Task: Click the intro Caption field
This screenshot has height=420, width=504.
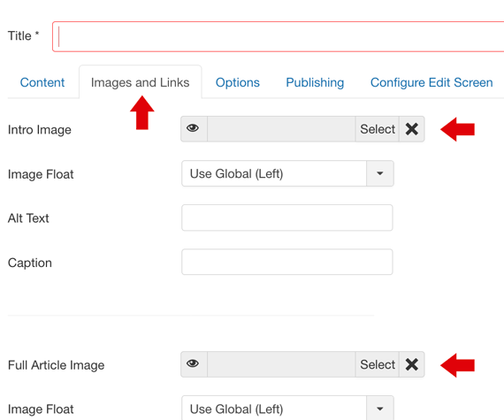Action: point(287,262)
